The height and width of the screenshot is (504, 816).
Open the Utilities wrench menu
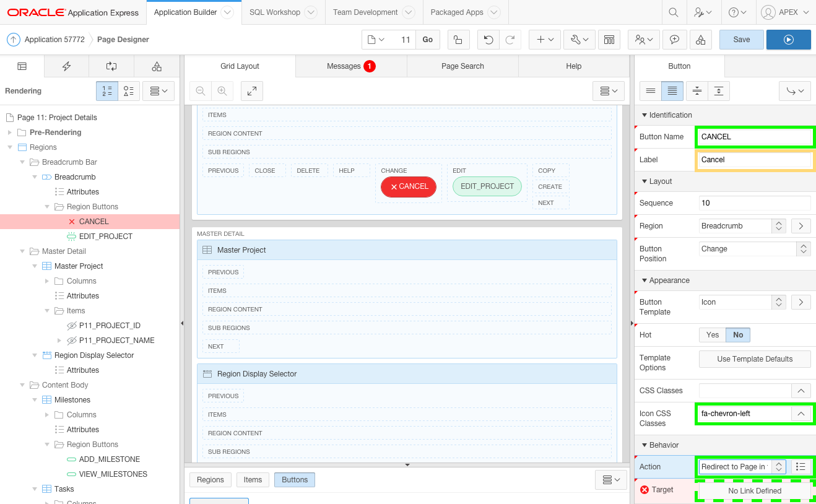pos(579,40)
